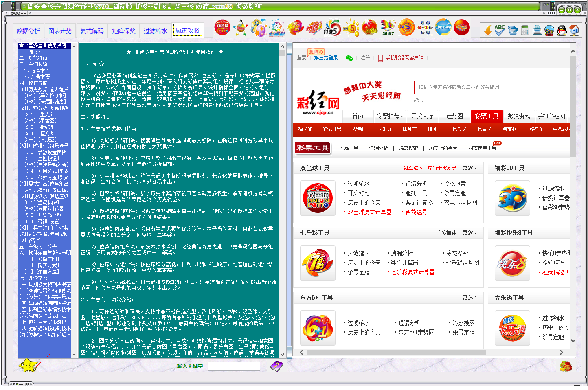Click the 七乐彩 tool logo thumbnail

click(318, 263)
